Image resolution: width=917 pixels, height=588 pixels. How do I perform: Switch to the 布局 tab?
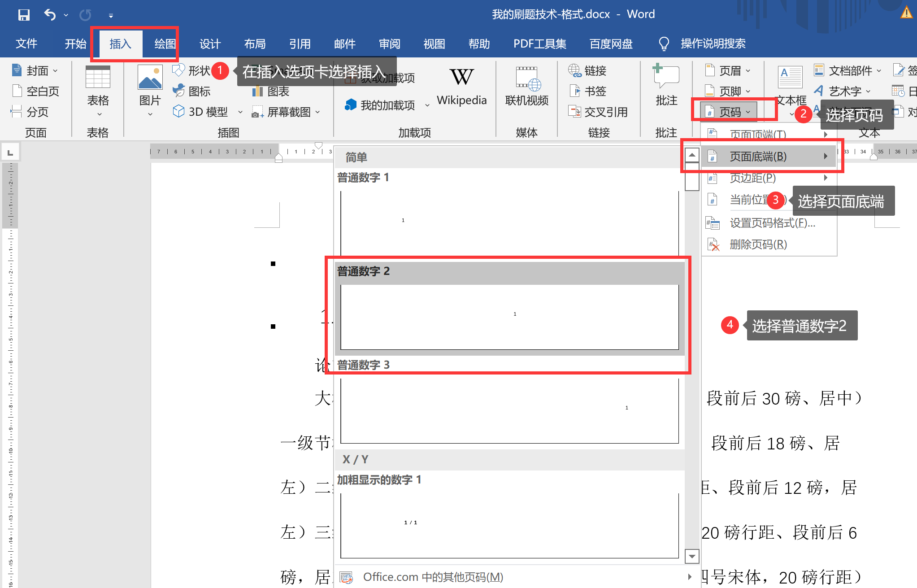pyautogui.click(x=255, y=44)
